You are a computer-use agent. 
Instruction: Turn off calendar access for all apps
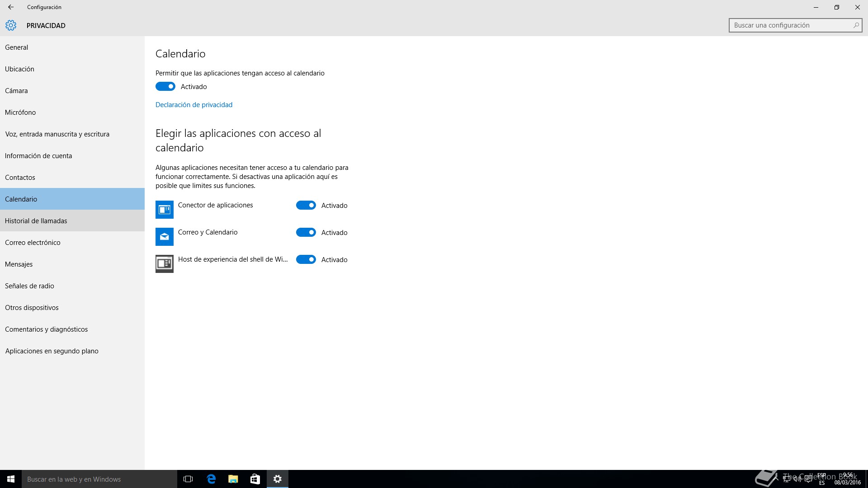pyautogui.click(x=165, y=86)
